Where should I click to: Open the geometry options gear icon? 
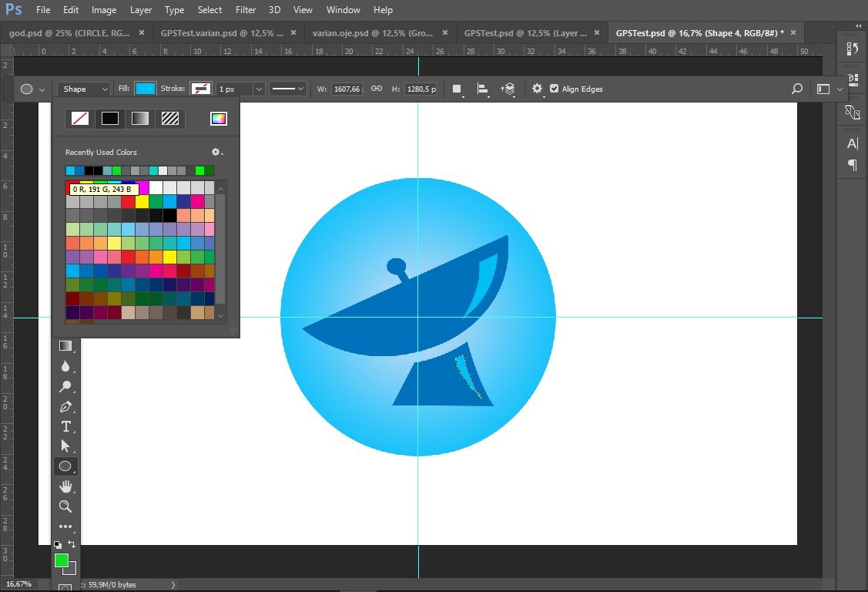pyautogui.click(x=537, y=89)
